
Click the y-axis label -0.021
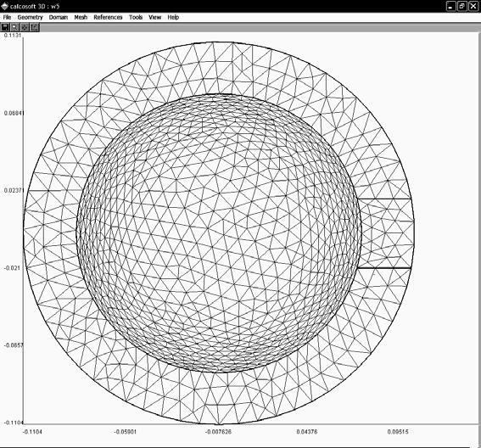click(x=12, y=268)
